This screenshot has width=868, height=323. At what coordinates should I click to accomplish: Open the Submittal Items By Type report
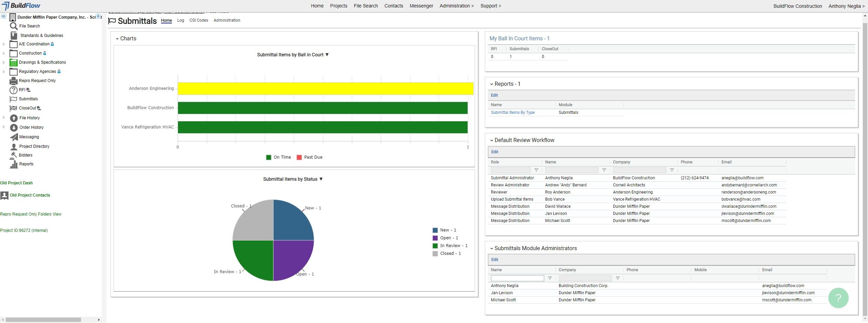(512, 113)
